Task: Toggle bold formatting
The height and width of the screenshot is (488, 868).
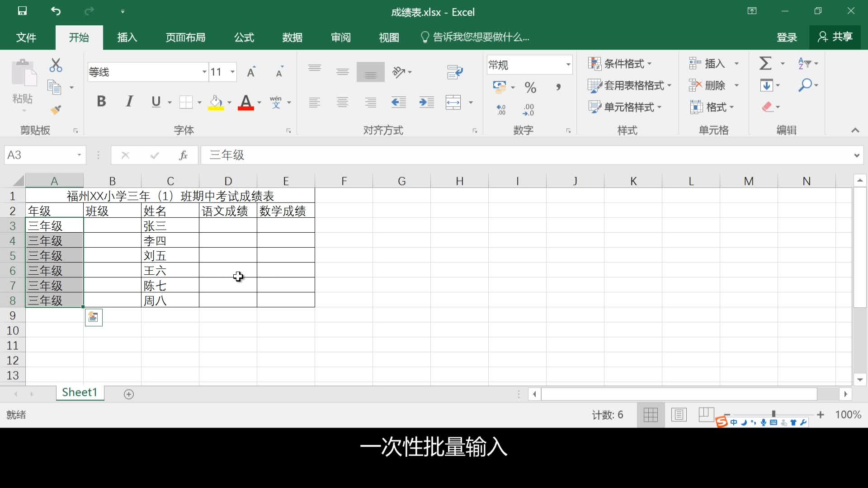Action: point(101,102)
